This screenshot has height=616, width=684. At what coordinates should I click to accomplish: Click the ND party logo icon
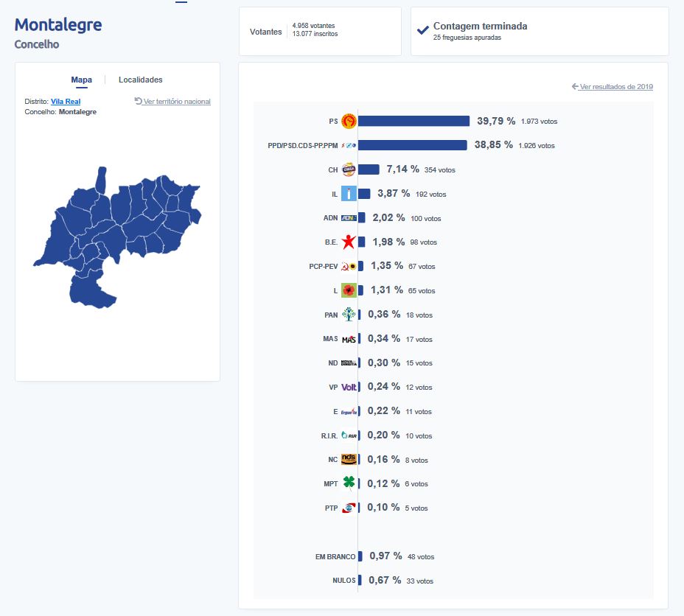[x=349, y=363]
